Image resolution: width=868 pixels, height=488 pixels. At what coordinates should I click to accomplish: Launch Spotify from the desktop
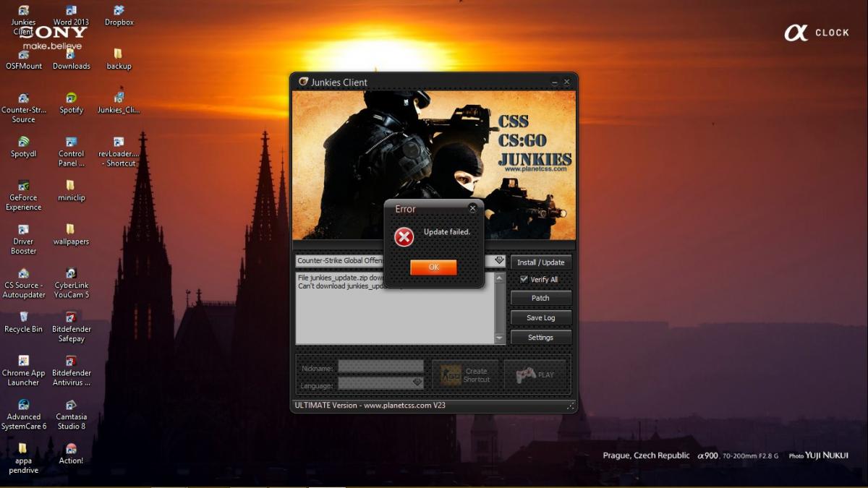[x=71, y=103]
